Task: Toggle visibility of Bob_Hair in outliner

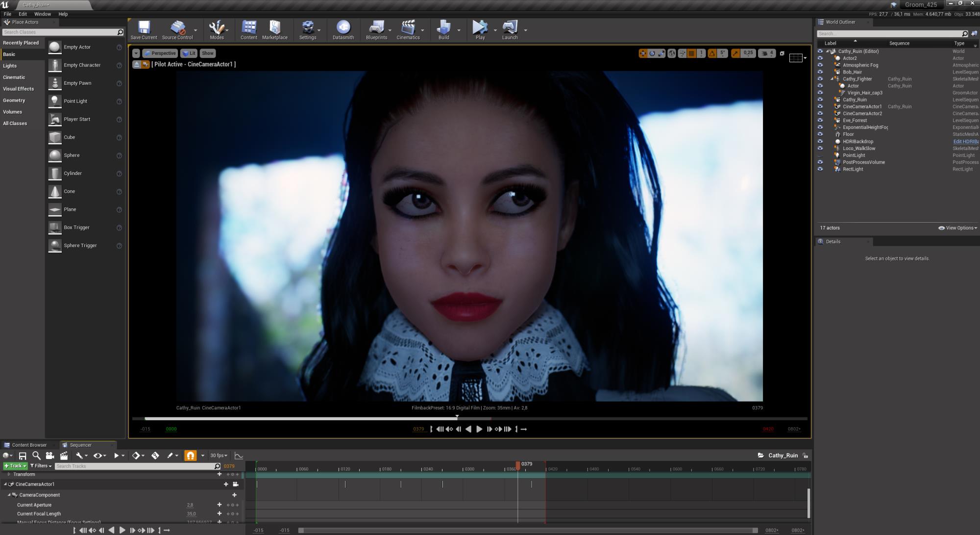Action: (x=820, y=72)
